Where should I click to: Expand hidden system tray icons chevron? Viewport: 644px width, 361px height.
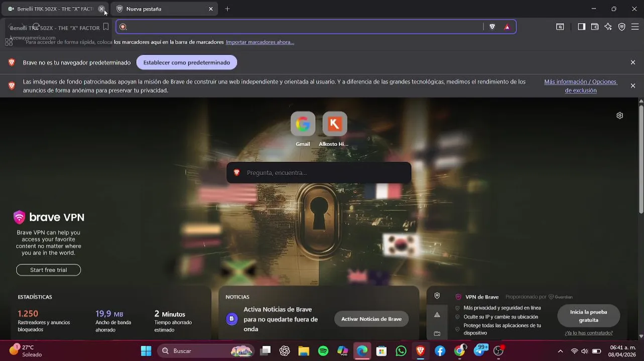click(560, 351)
